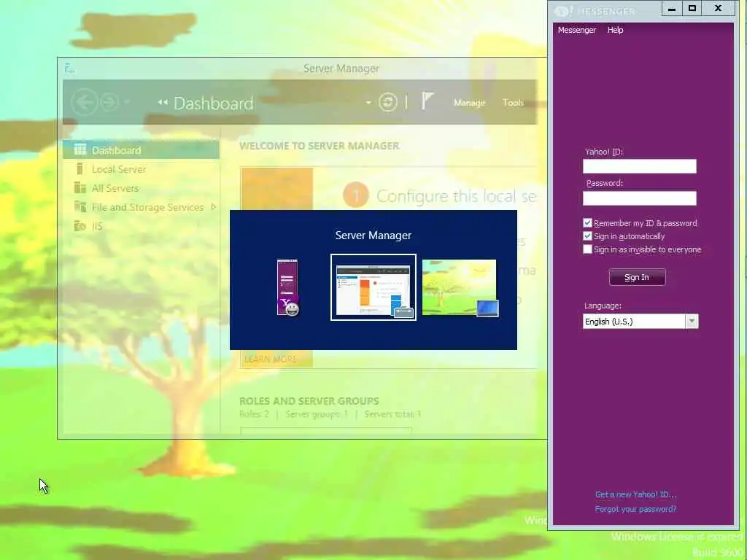Open the Help menu in Yahoo Messenger
747x560 pixels.
coord(615,30)
